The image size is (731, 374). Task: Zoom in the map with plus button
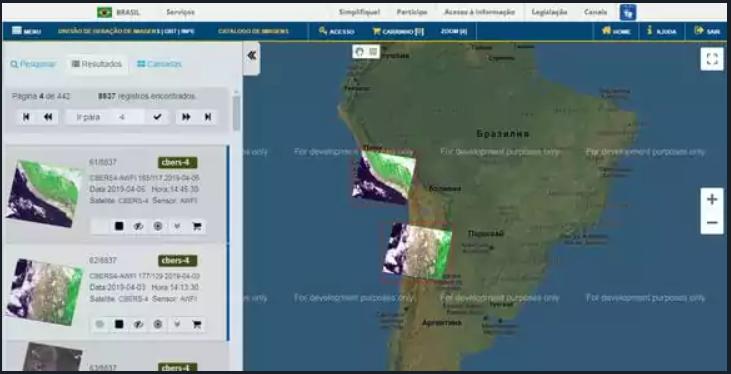(x=712, y=200)
